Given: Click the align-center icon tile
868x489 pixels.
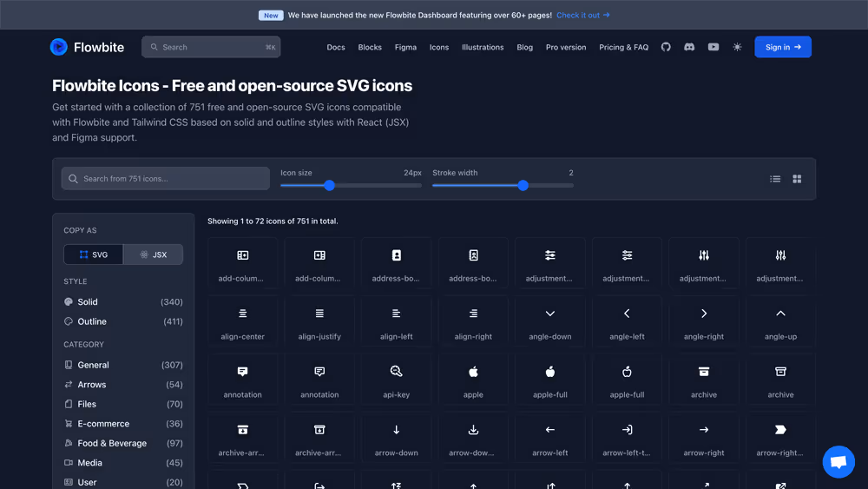Looking at the screenshot, I should 243,321.
